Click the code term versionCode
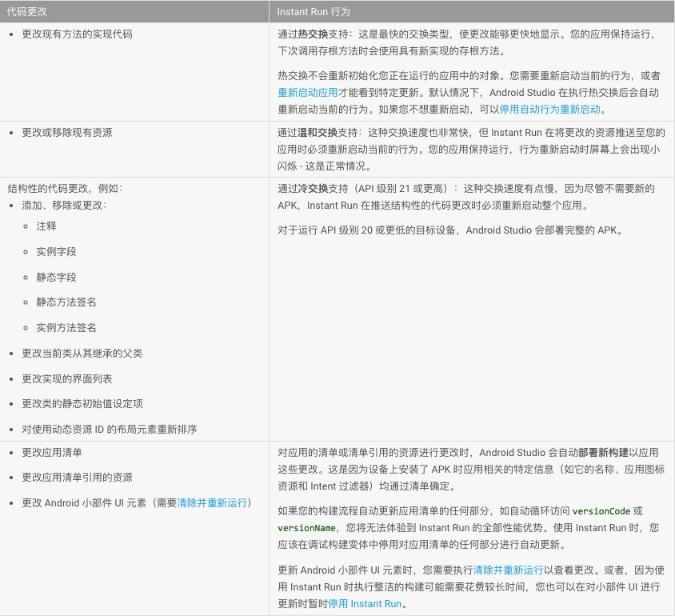The height and width of the screenshot is (616, 675). 601,511
